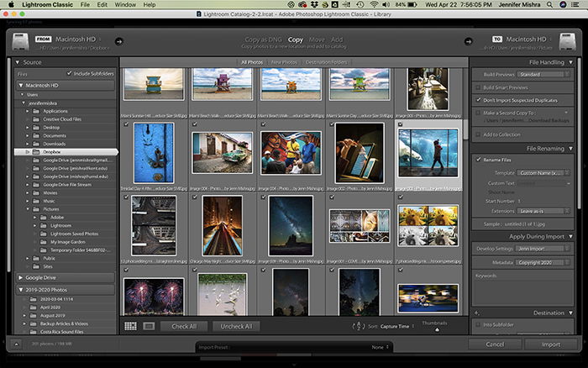Open the Window menu

click(125, 5)
